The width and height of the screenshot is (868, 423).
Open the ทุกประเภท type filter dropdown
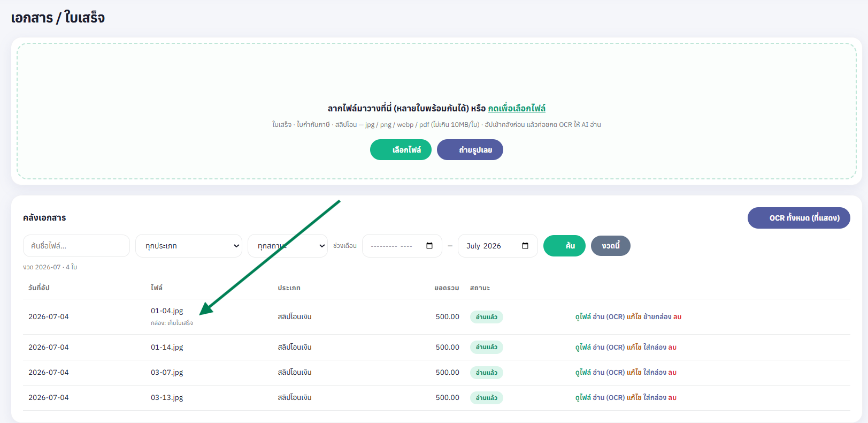click(189, 246)
